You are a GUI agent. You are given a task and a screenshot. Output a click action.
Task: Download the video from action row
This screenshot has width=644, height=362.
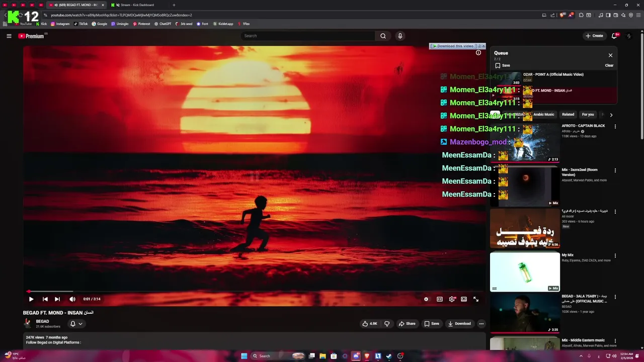460,324
